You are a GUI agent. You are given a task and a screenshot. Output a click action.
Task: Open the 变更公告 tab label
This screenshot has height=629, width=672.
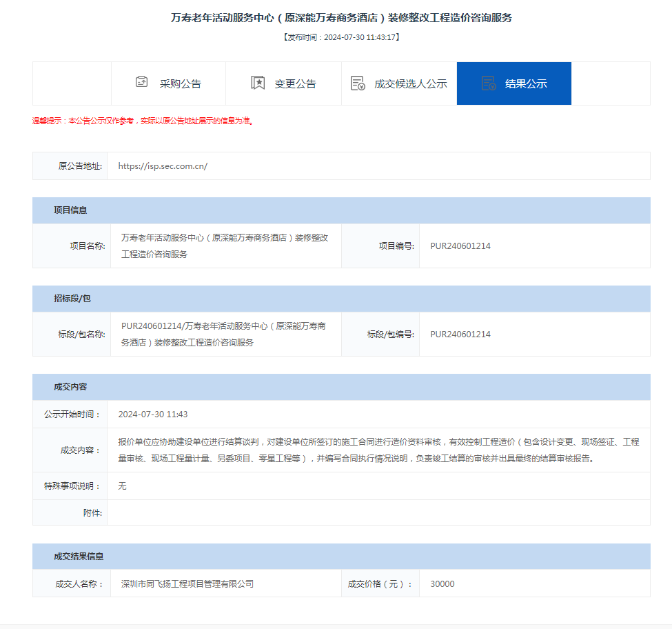point(296,84)
